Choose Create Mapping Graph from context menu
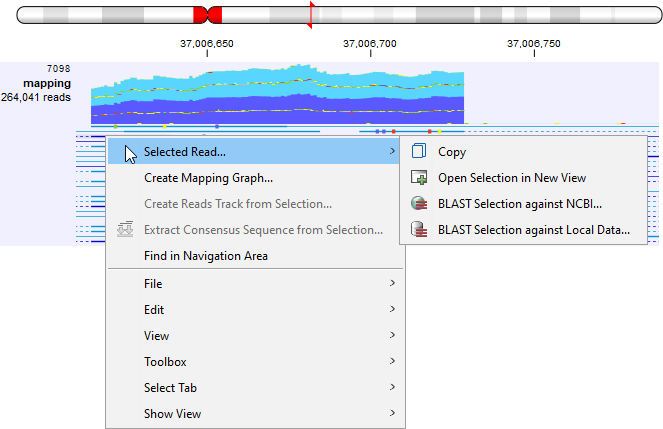663x429 pixels. (208, 178)
